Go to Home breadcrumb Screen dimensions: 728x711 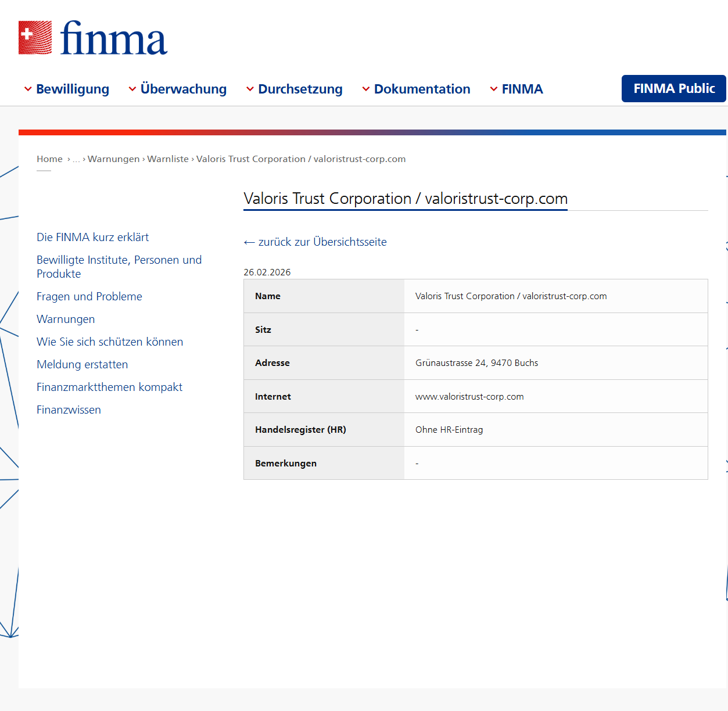(49, 159)
